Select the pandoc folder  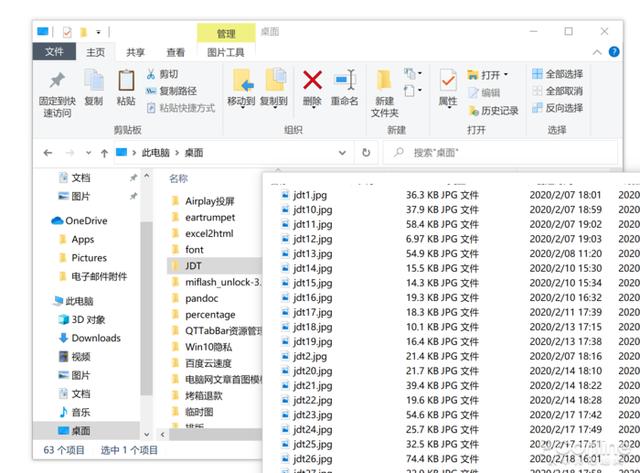click(x=194, y=299)
